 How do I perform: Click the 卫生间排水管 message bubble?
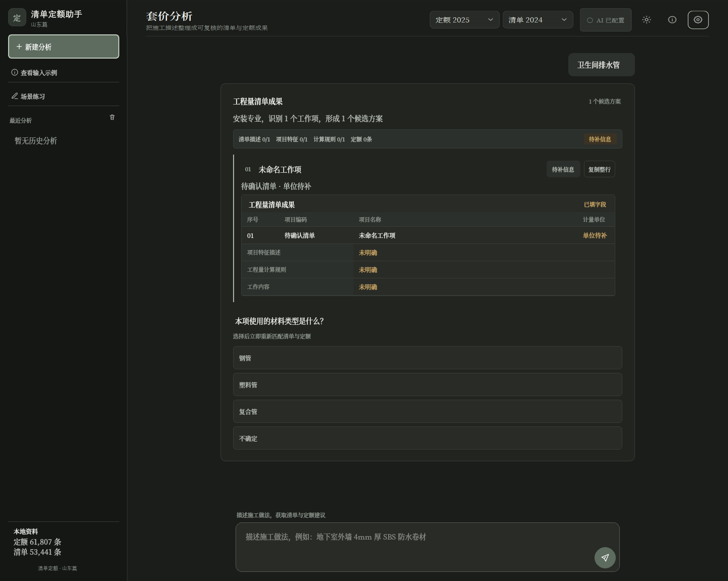pyautogui.click(x=602, y=65)
